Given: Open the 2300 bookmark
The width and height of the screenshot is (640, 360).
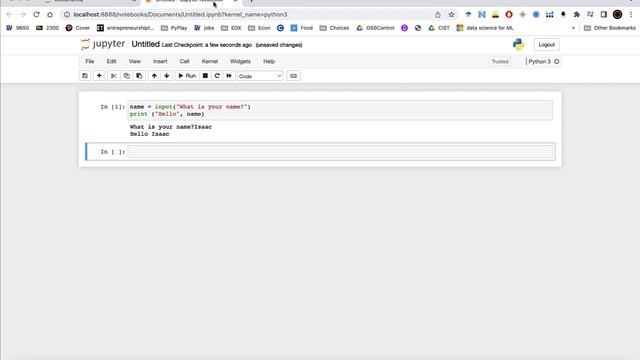Looking at the screenshot, I should tap(47, 28).
